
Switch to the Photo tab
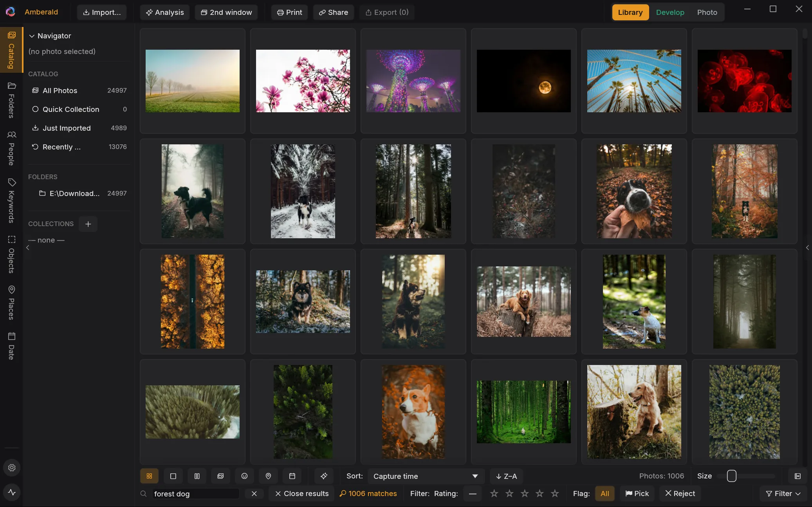[x=707, y=12]
